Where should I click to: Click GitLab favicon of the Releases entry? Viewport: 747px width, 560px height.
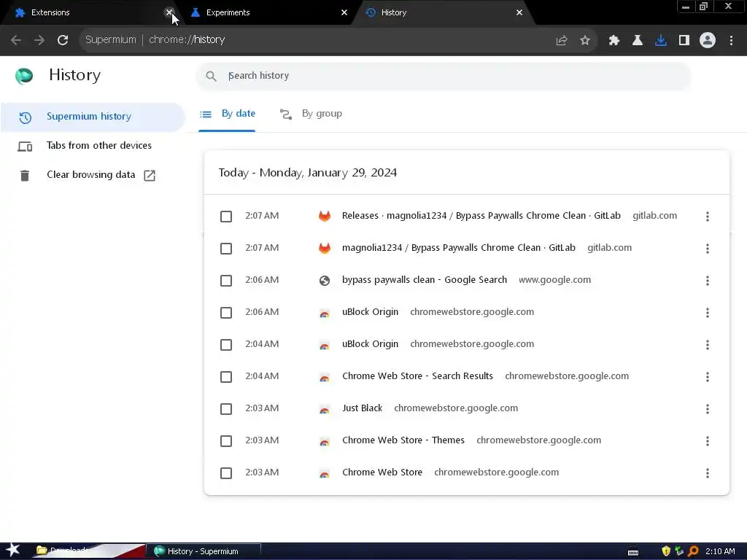[x=325, y=216]
